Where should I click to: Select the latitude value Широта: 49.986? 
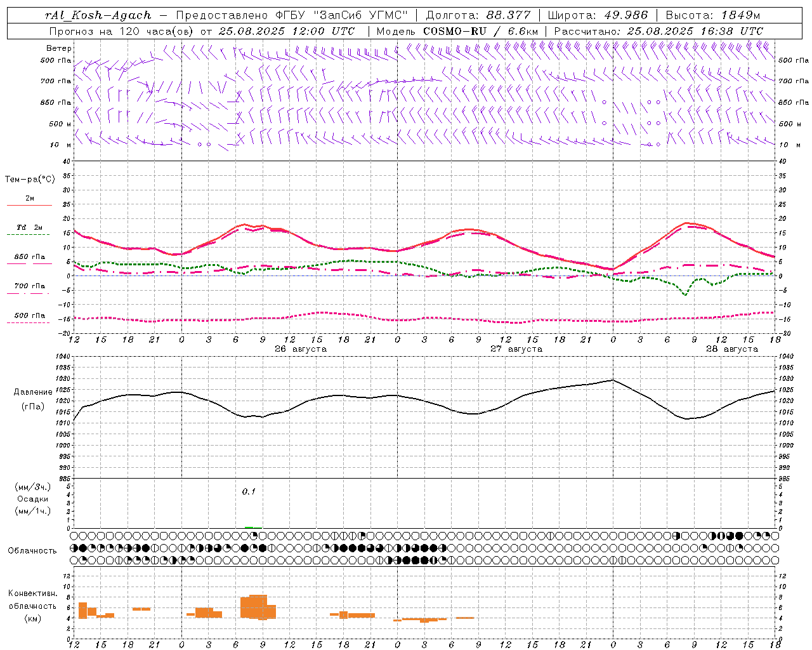(x=598, y=15)
